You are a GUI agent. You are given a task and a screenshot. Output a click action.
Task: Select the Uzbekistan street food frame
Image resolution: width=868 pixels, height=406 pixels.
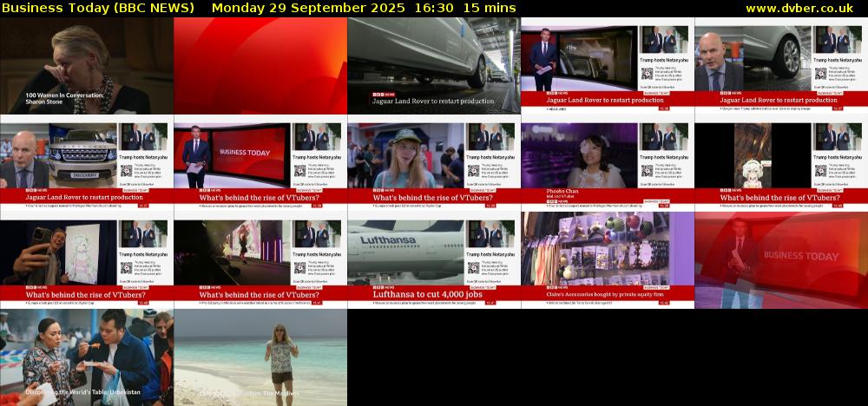tap(87, 357)
